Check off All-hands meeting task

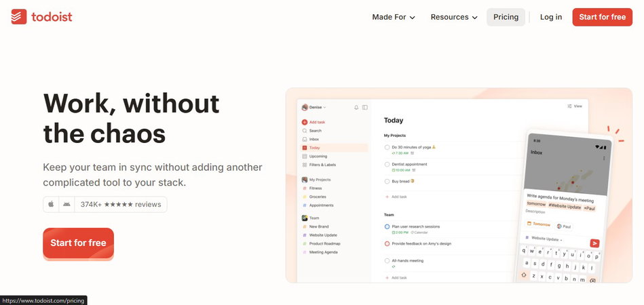387,261
